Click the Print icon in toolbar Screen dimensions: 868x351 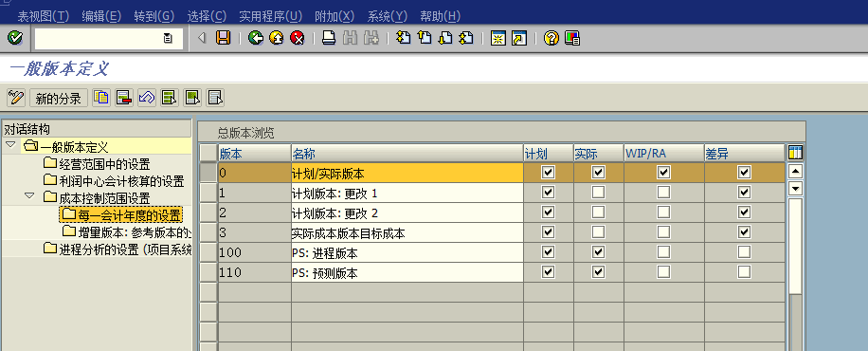coord(329,38)
